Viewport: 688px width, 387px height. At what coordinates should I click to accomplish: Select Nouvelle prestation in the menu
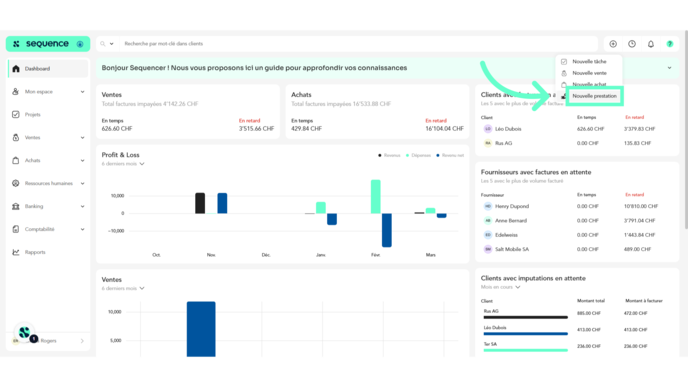[x=595, y=96]
